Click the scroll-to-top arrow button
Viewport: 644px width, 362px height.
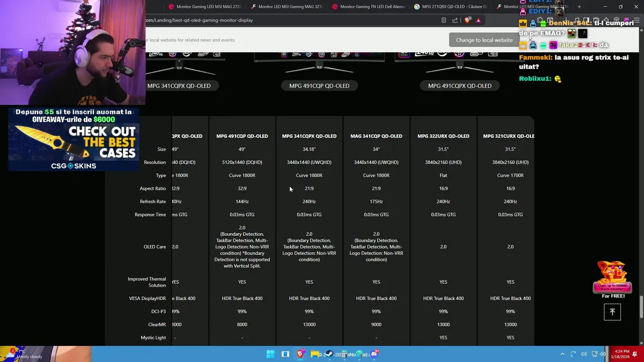coord(612,312)
